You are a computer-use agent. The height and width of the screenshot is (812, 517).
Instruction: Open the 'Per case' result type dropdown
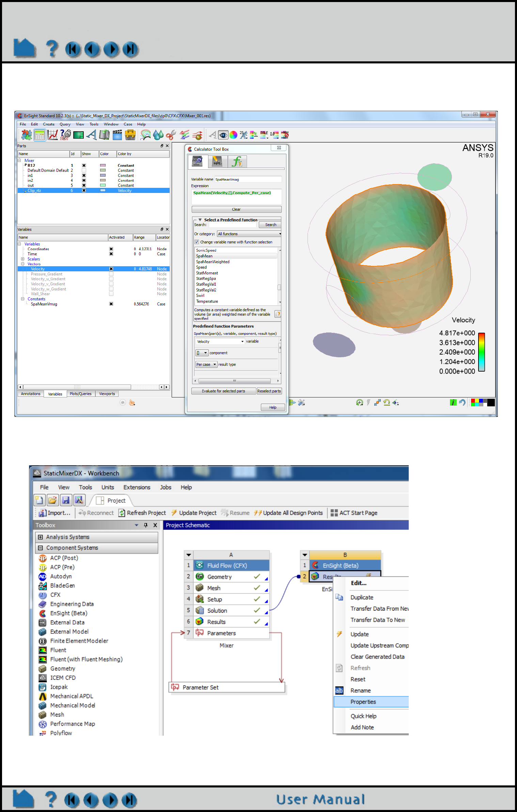206,364
